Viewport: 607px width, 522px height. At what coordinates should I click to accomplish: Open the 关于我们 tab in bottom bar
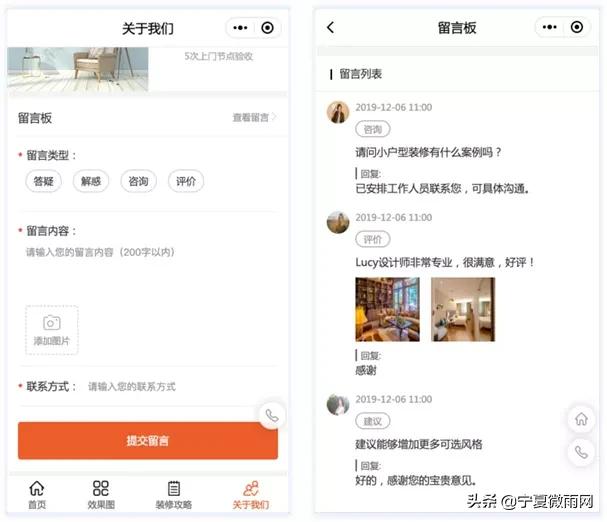tap(251, 495)
